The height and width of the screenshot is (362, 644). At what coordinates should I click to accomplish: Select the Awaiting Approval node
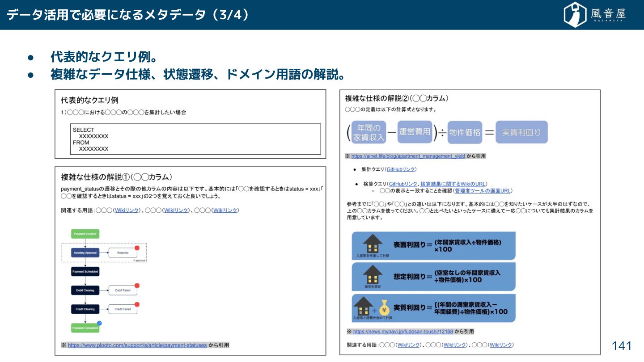(x=85, y=253)
